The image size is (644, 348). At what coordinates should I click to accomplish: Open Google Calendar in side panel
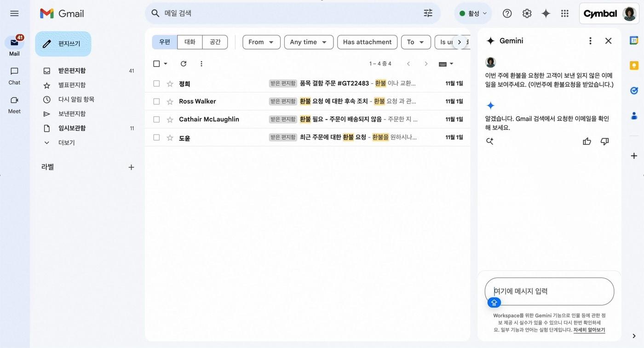(x=634, y=40)
